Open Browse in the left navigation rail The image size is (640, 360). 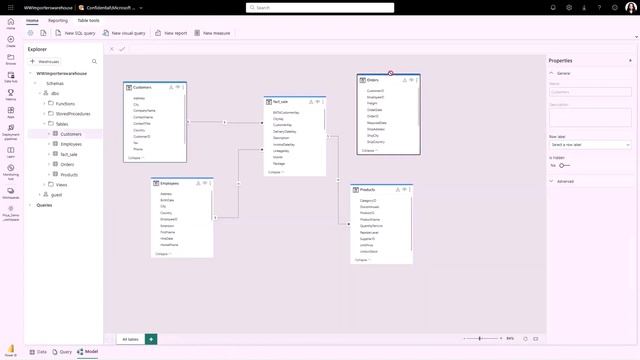[11, 59]
